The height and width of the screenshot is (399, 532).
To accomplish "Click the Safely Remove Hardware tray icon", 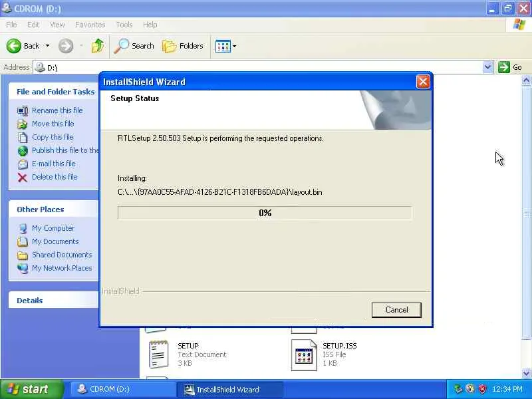I will click(458, 389).
